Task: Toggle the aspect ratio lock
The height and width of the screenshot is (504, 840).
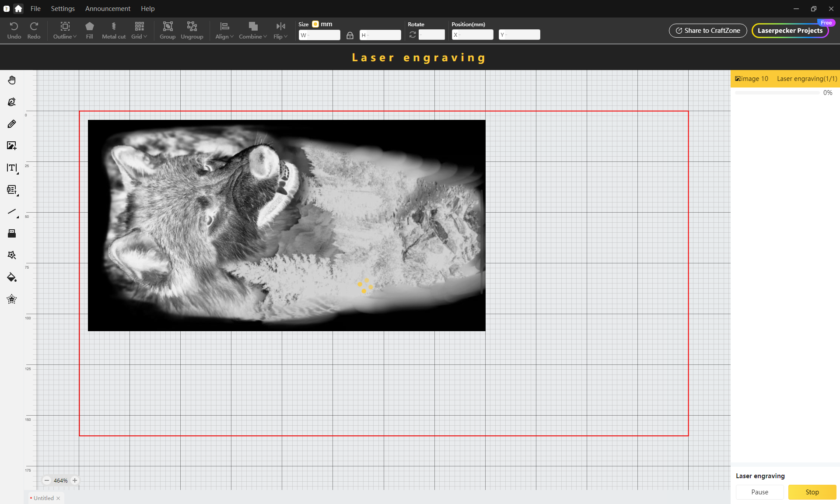Action: coord(350,35)
